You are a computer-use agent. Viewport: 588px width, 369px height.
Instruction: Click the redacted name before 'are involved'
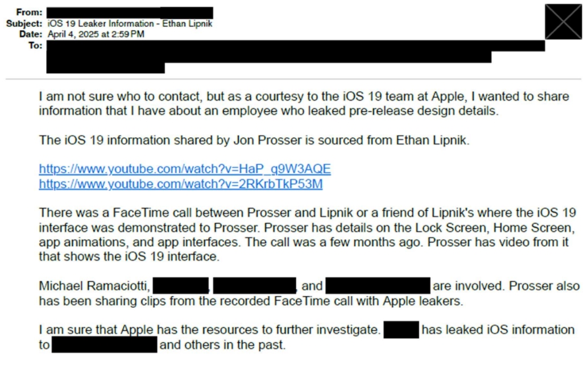pyautogui.click(x=378, y=285)
